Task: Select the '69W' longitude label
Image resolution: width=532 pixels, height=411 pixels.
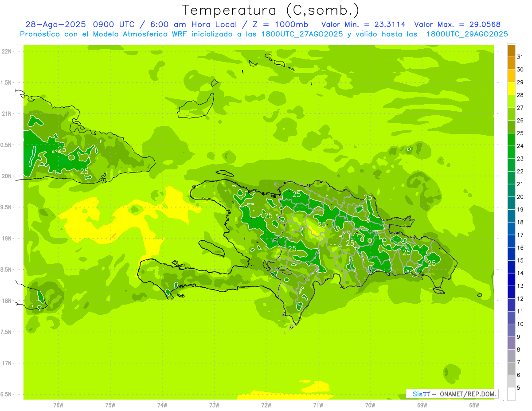Action: 422,405
